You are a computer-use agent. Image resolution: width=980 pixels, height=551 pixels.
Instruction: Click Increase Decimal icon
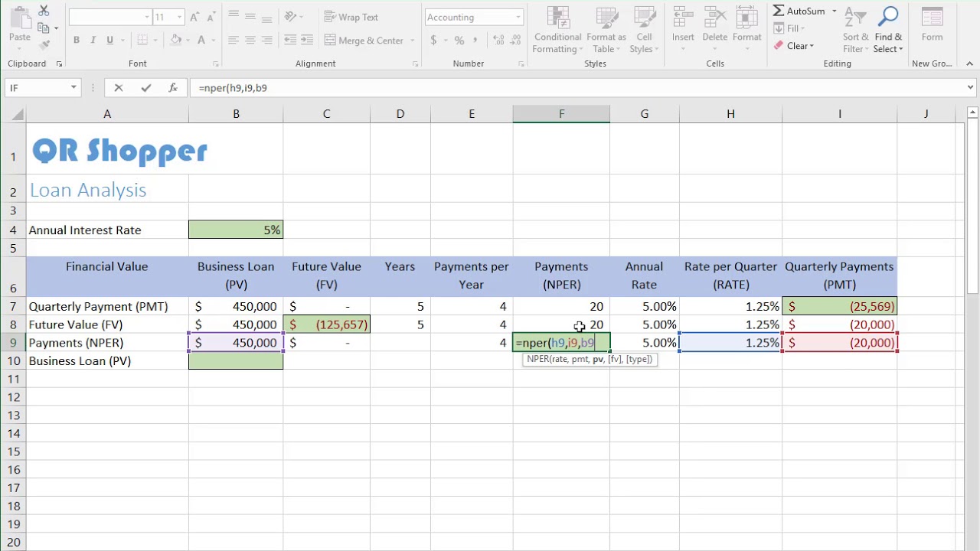click(499, 41)
